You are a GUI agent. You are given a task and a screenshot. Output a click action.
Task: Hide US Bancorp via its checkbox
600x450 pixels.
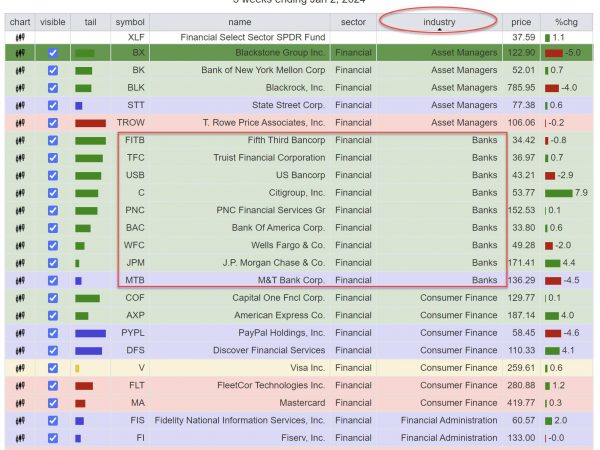click(x=53, y=175)
